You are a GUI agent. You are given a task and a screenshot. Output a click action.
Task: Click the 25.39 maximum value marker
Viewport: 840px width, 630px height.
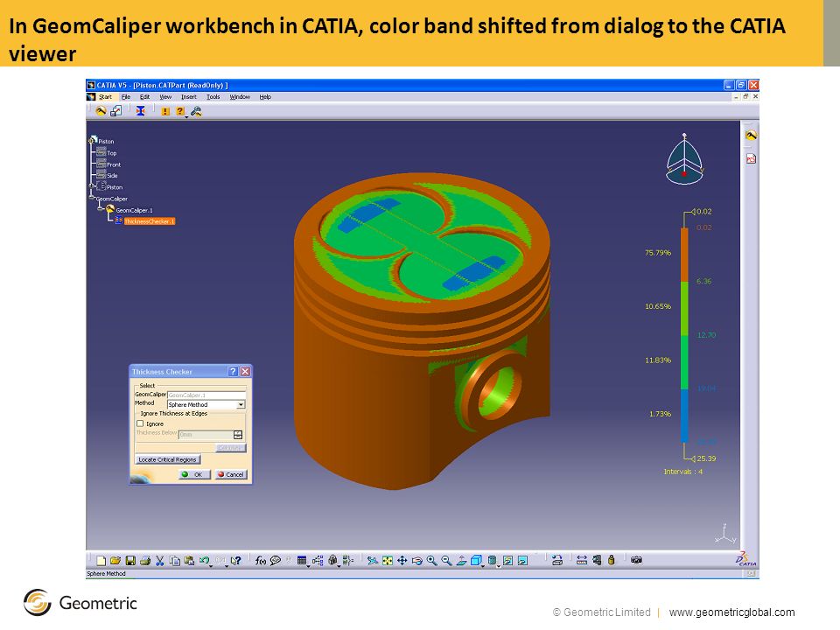(703, 458)
